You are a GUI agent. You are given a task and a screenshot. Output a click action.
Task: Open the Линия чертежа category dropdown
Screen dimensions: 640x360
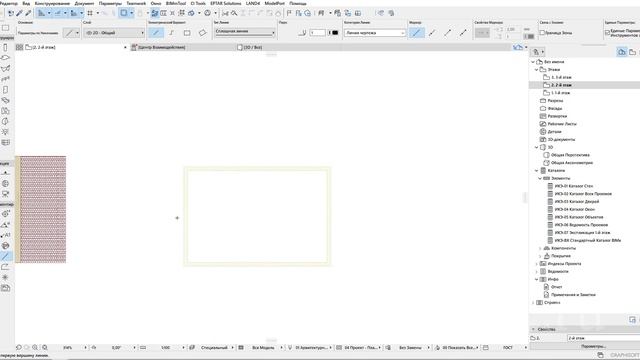click(x=375, y=33)
